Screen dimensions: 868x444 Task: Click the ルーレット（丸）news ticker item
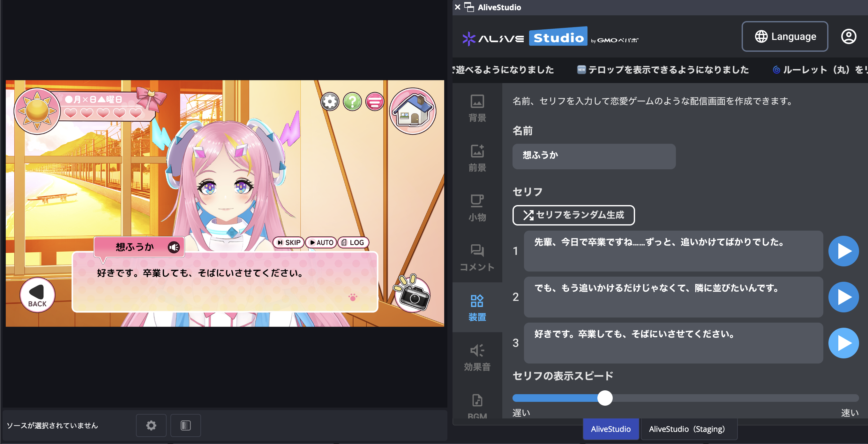[820, 70]
